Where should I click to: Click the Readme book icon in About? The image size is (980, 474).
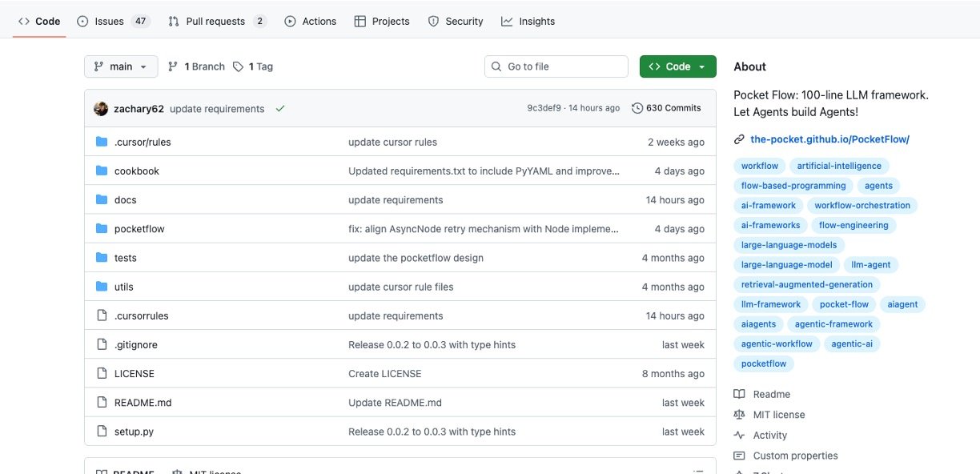(739, 394)
